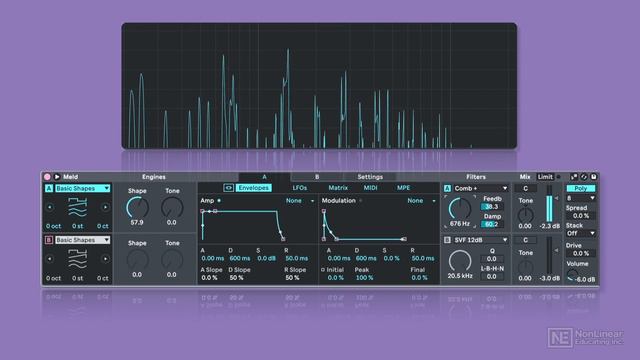Click engine A waveform shape icon

pos(78,207)
